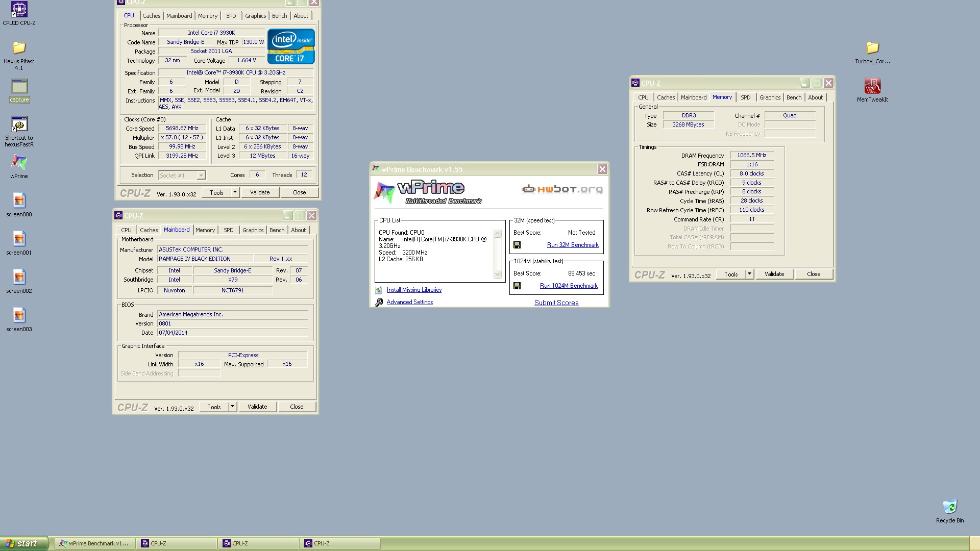Close the Memory CPU-Z window
Image resolution: width=980 pixels, height=551 pixels.
(x=828, y=83)
